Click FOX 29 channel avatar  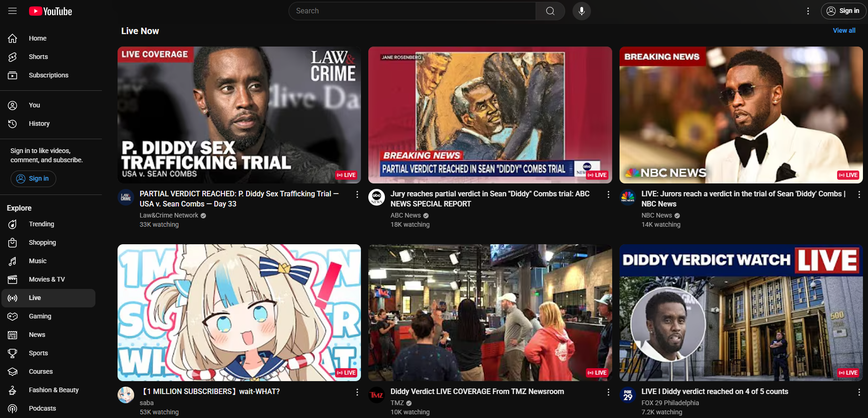click(x=628, y=395)
